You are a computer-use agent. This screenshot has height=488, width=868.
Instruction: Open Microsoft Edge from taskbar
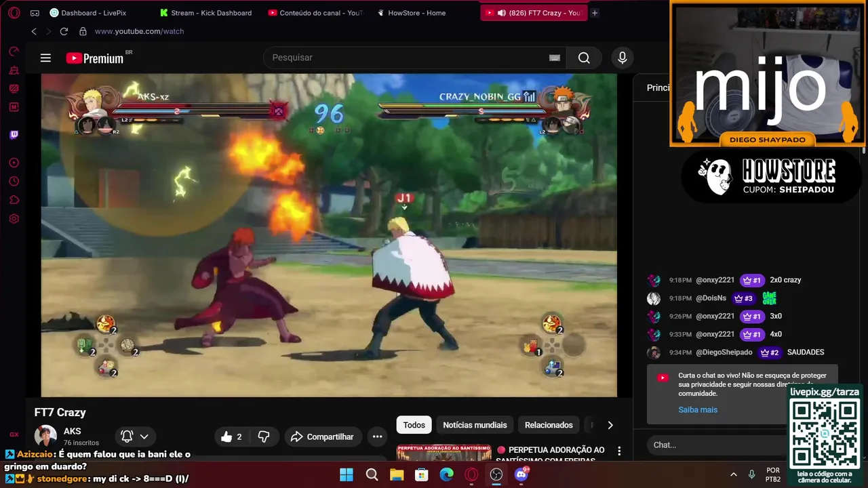[446, 474]
